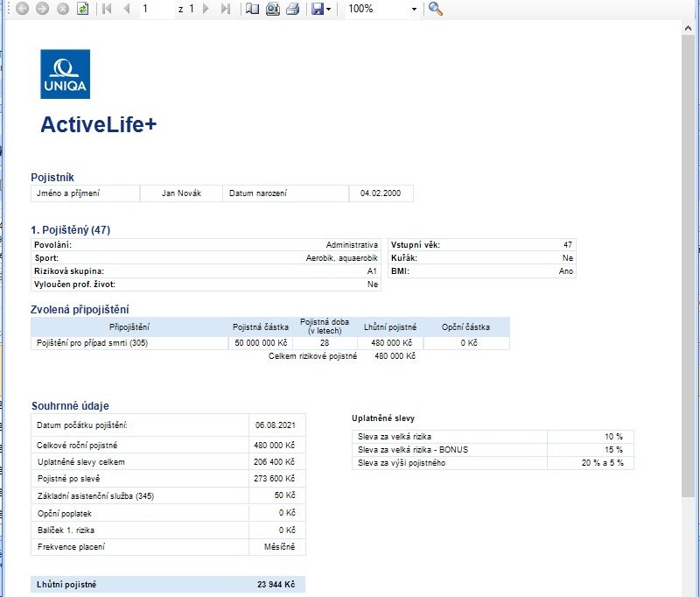Click the vertical scrollbar thumb
This screenshot has height=597, width=700.
688,266
